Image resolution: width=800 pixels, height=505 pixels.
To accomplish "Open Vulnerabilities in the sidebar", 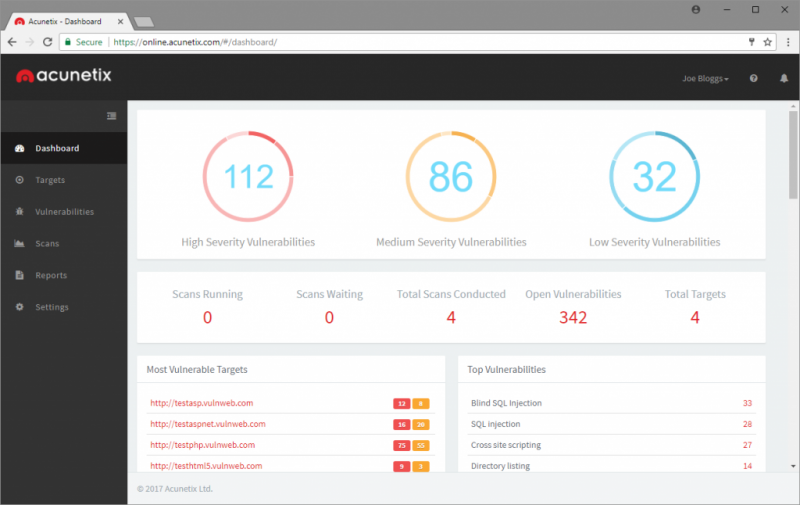I will coord(64,212).
